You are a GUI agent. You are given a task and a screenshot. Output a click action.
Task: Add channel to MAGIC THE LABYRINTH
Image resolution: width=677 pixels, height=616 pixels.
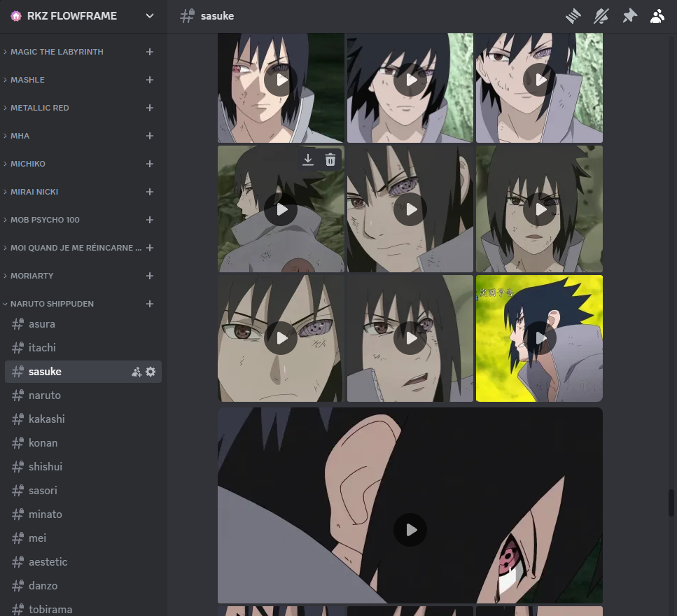(x=150, y=52)
